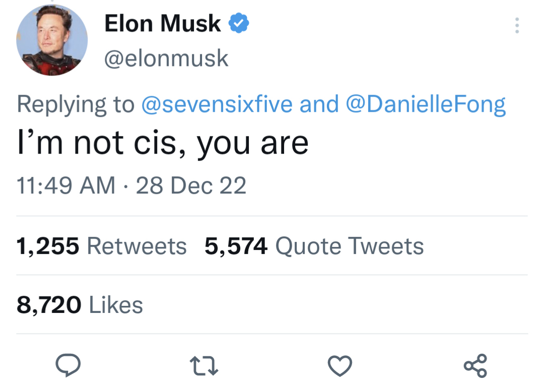The image size is (544, 392).
Task: Click the blue verified checkmark badge
Action: pos(239,24)
